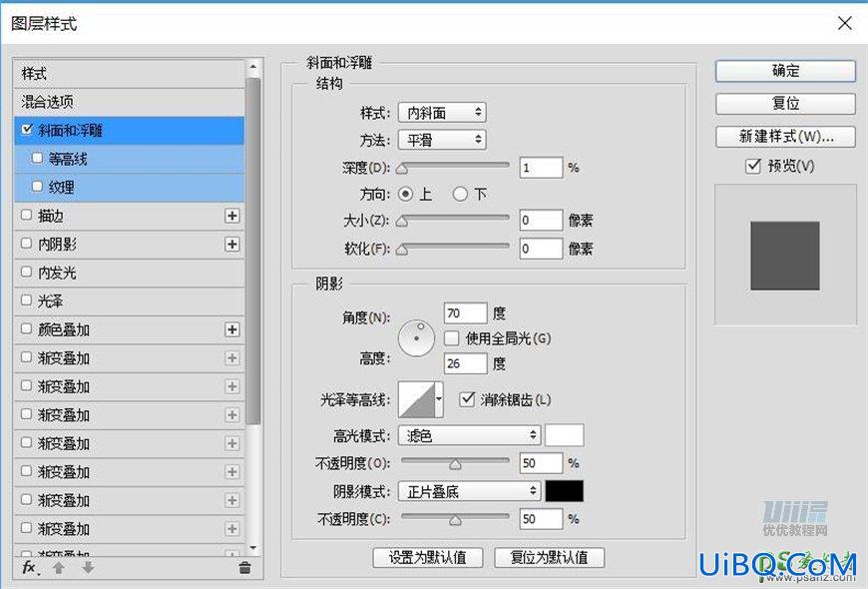
Task: Click the 深度 percent input field
Action: click(x=541, y=168)
